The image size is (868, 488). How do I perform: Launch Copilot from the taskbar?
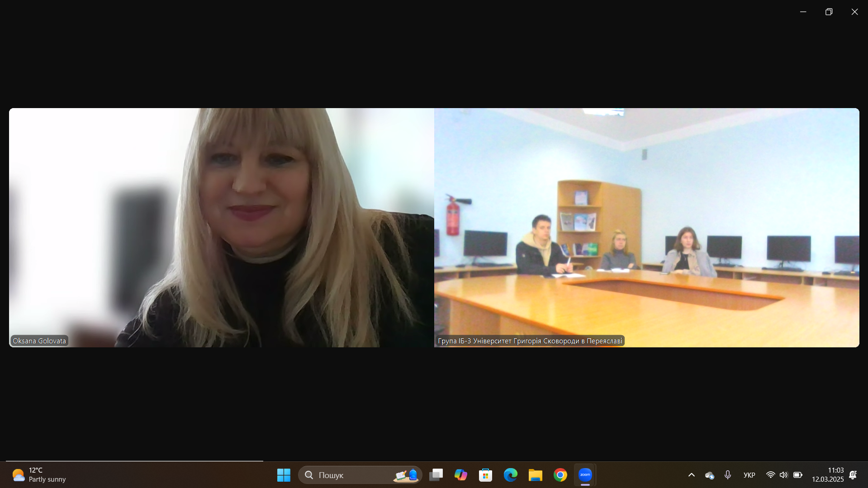[x=461, y=475]
